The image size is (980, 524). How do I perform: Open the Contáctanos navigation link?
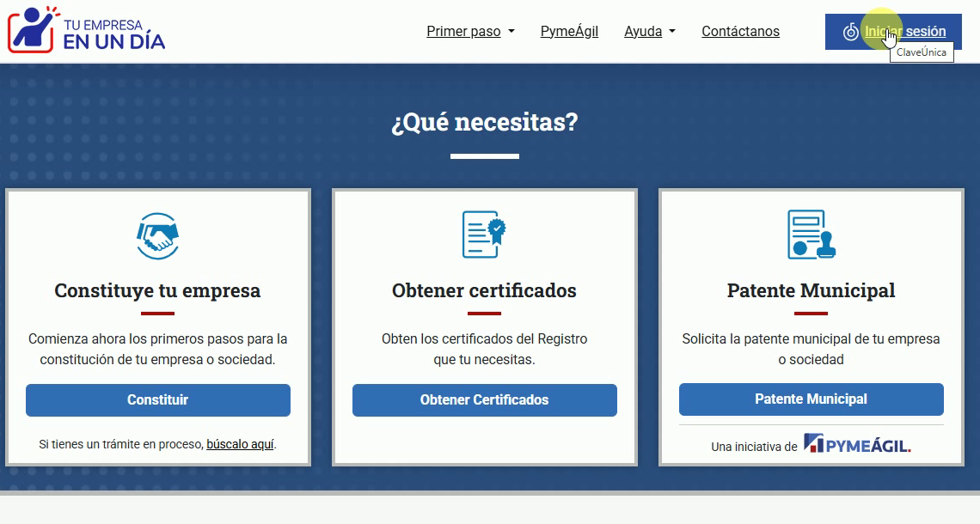tap(740, 31)
